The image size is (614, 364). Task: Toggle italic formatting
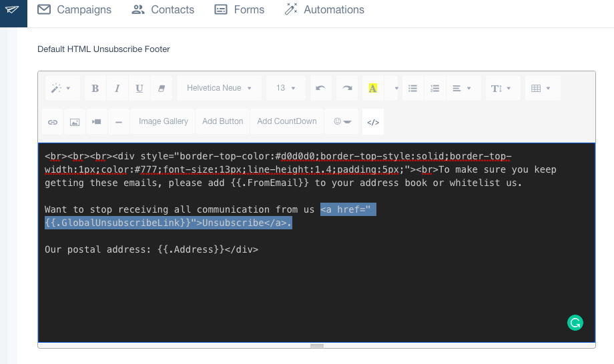(x=117, y=88)
